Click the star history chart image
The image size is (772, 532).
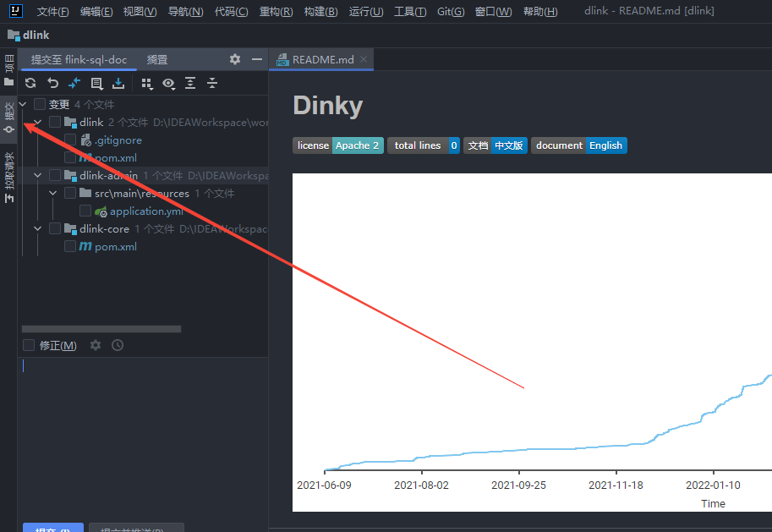[x=532, y=343]
